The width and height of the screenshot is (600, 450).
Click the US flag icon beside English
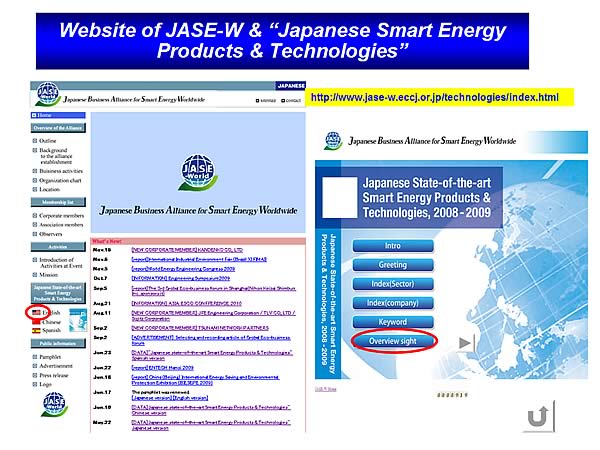tap(36, 313)
